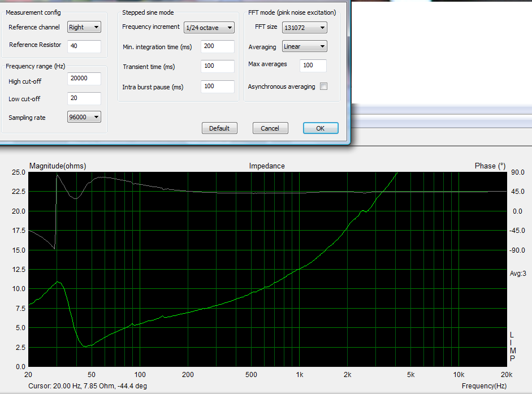
Task: Click the Min. integration time field
Action: point(218,46)
